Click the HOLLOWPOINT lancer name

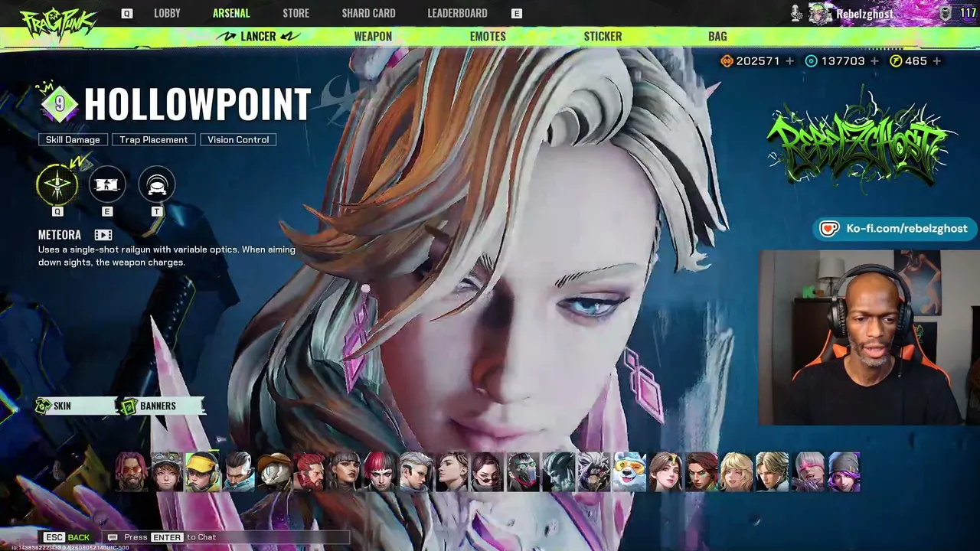click(x=198, y=104)
